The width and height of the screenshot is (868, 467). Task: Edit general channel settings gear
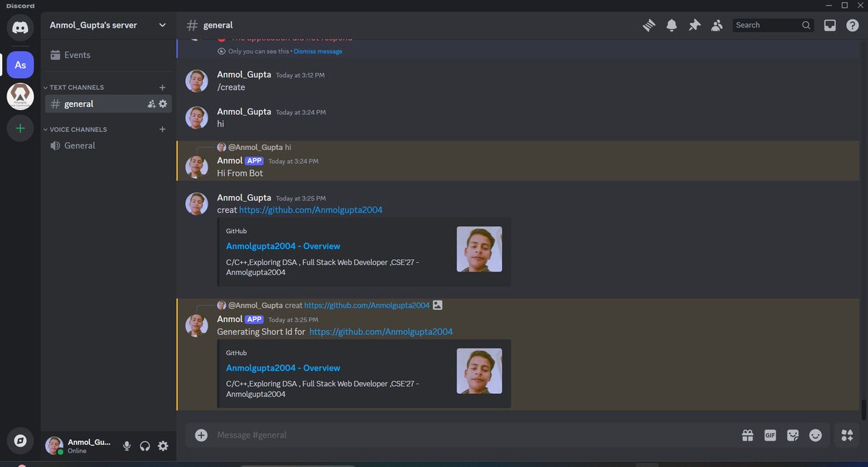tap(163, 104)
